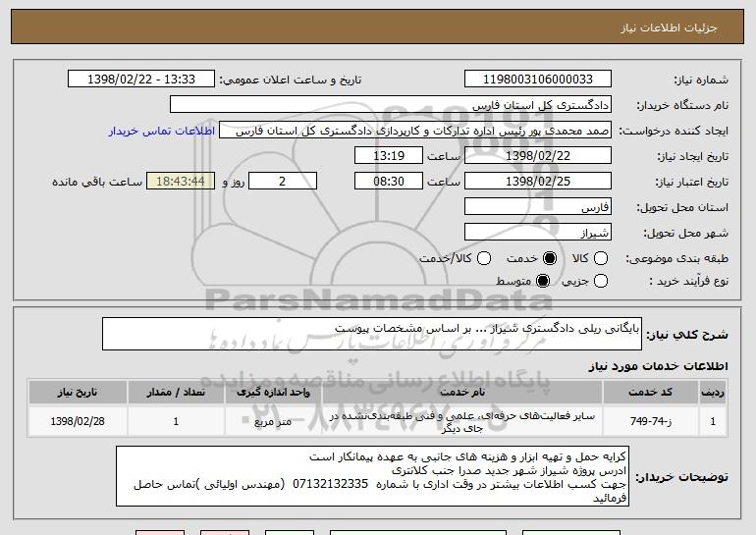Choose the جزیی purchase type radio
The height and width of the screenshot is (535, 756).
point(601,281)
